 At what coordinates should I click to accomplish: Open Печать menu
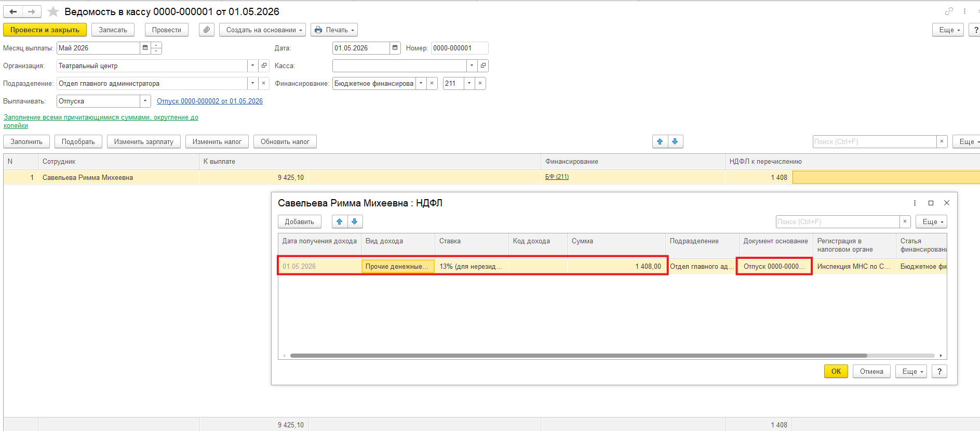[334, 30]
